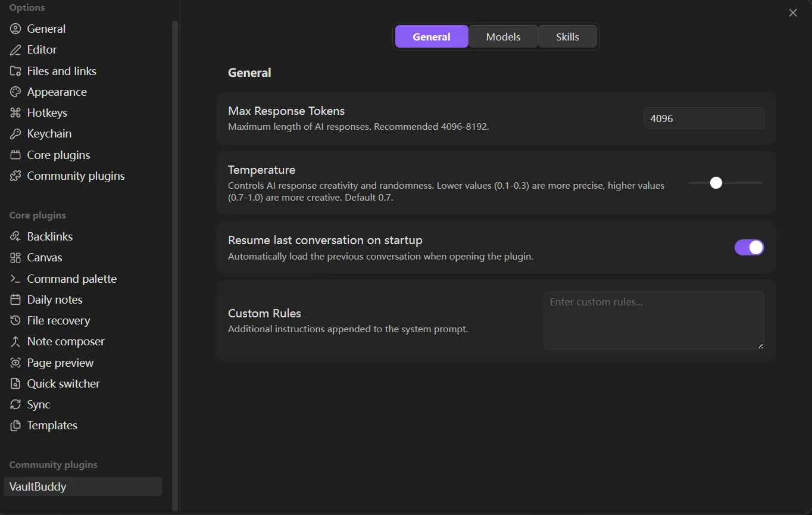Image resolution: width=812 pixels, height=515 pixels.
Task: Click the Templates copy icon
Action: [15, 425]
